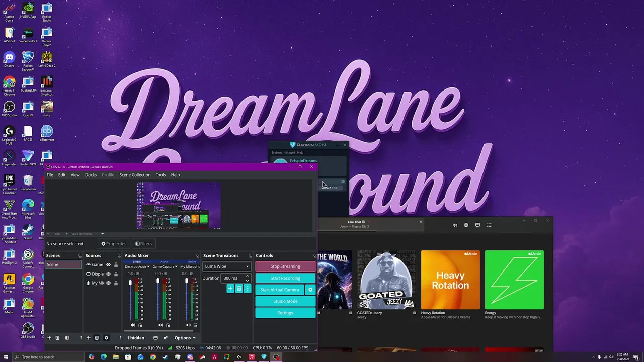Open Desktop Audio channel dropdown arrow
Viewport: 644px width, 362px height.
[x=148, y=267]
